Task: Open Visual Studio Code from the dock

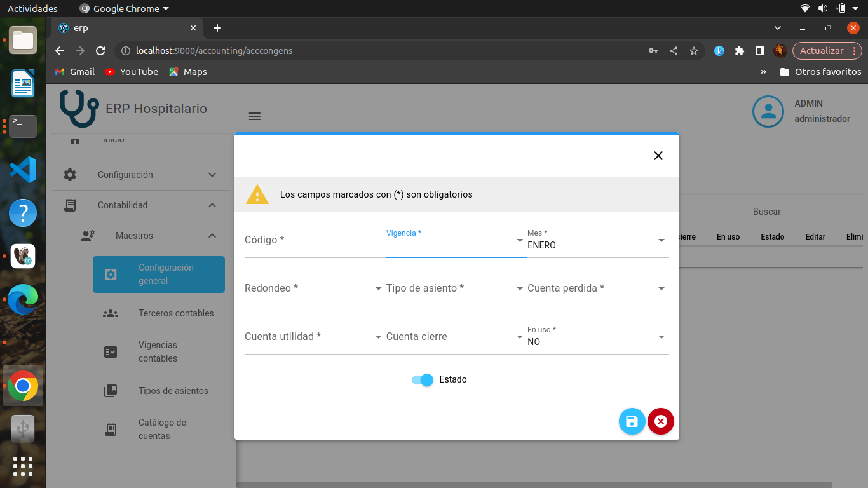Action: coord(23,170)
